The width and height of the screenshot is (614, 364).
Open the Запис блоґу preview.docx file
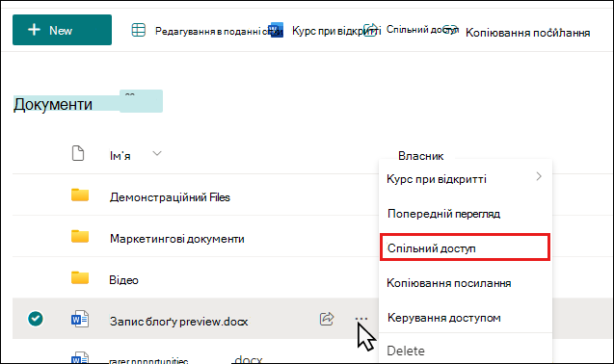pos(178,322)
